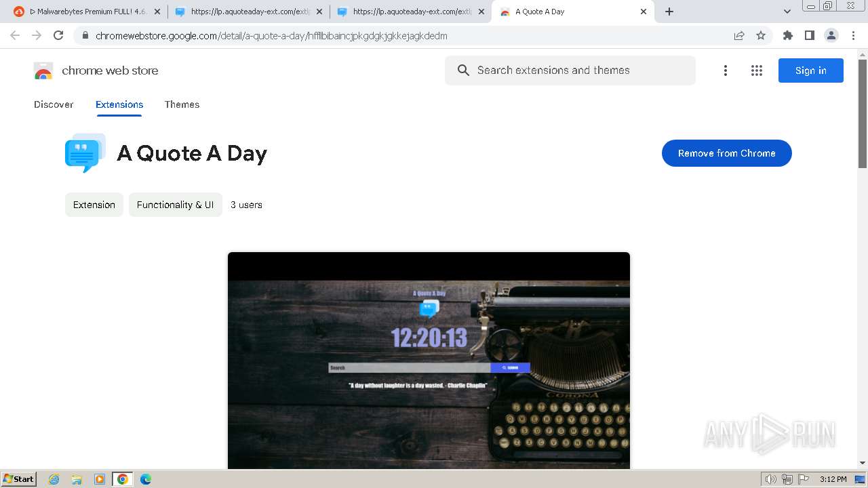
Task: Open the Discover tab
Action: click(x=54, y=104)
